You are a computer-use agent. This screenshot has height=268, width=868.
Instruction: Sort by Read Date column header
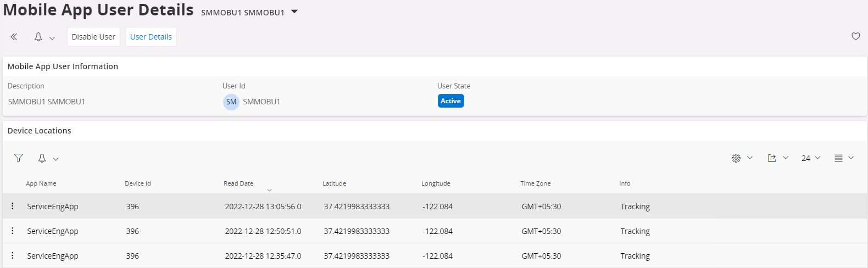238,183
